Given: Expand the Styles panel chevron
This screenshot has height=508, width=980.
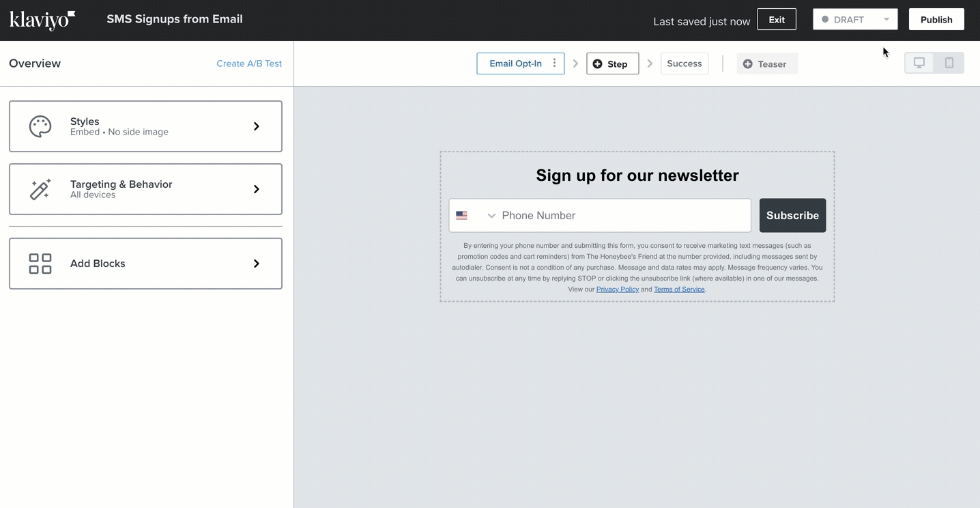Looking at the screenshot, I should pos(257,126).
